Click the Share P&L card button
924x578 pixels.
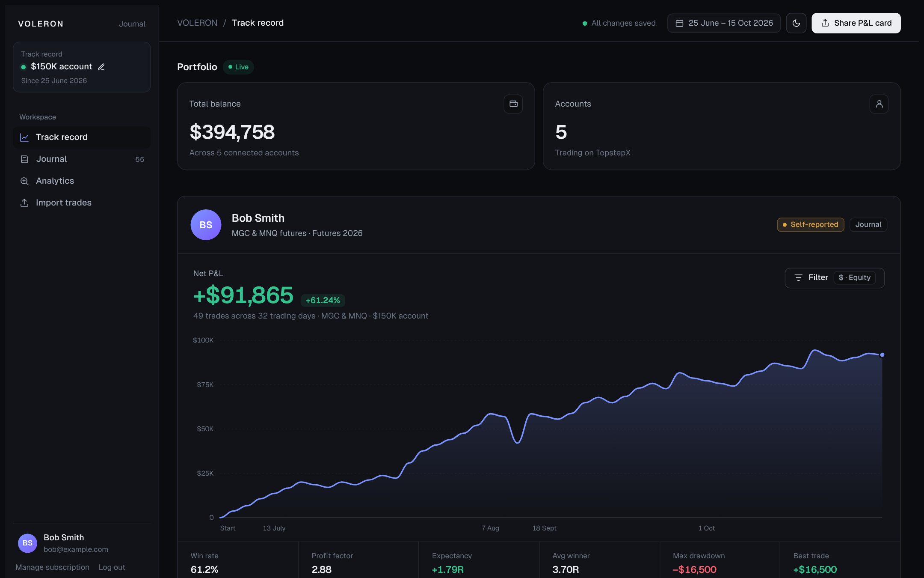[856, 23]
